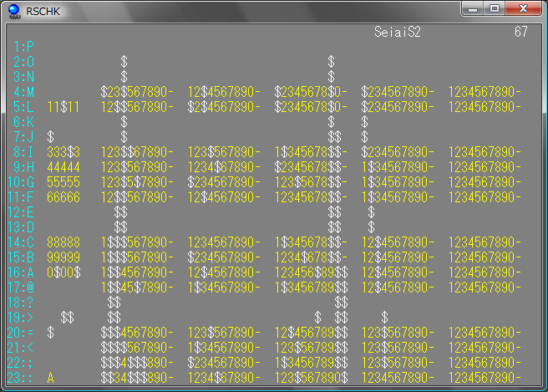
Task: Close the RSCHK window
Action: [523, 8]
